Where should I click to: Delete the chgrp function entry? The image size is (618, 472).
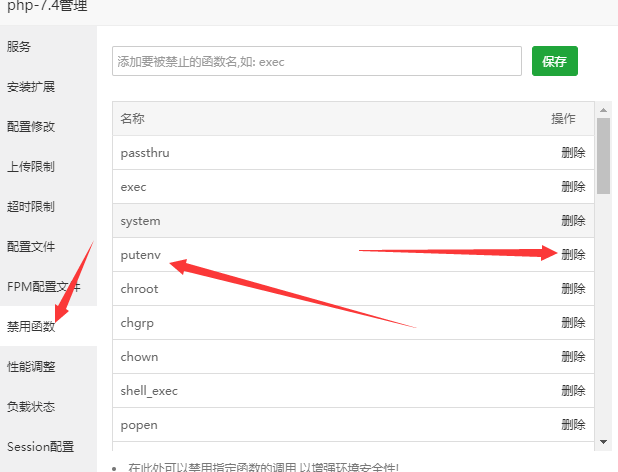(x=573, y=323)
